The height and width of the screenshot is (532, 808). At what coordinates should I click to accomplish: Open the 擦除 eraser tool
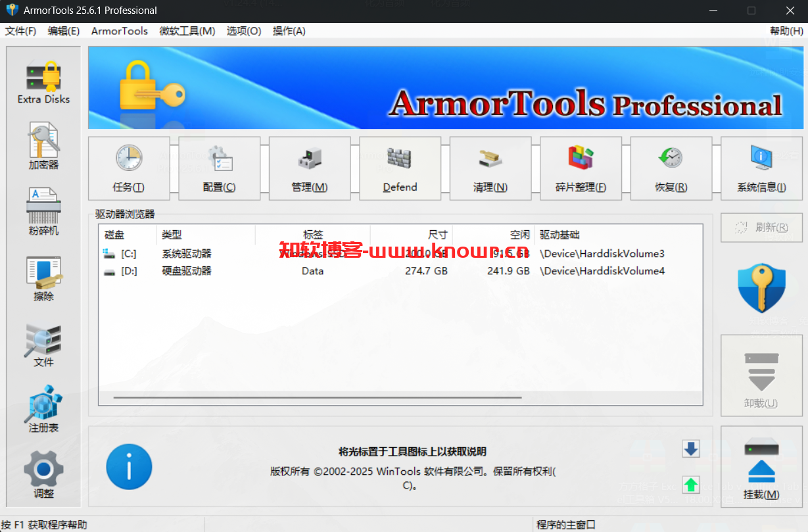coord(43,278)
